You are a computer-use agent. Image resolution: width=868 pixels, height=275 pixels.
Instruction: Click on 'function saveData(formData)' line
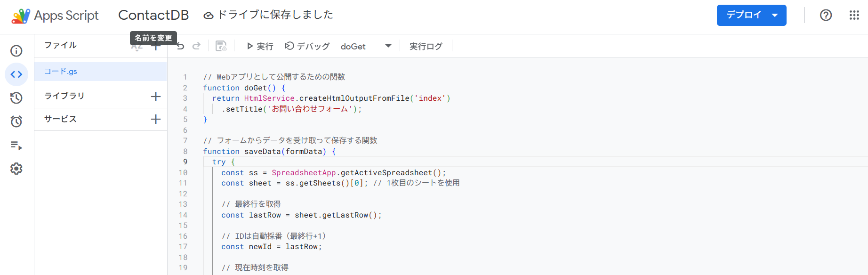tap(269, 152)
